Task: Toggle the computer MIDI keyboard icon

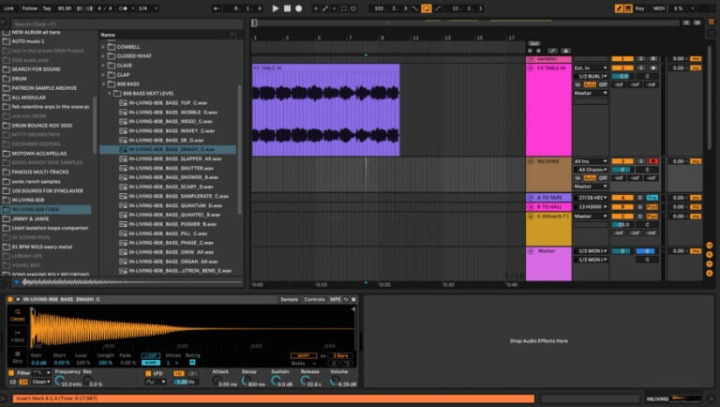Action: [x=628, y=8]
